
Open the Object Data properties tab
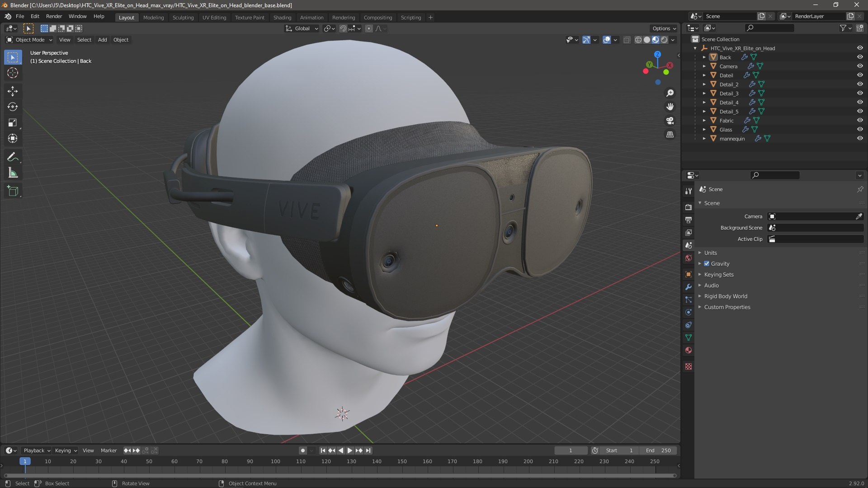point(689,338)
